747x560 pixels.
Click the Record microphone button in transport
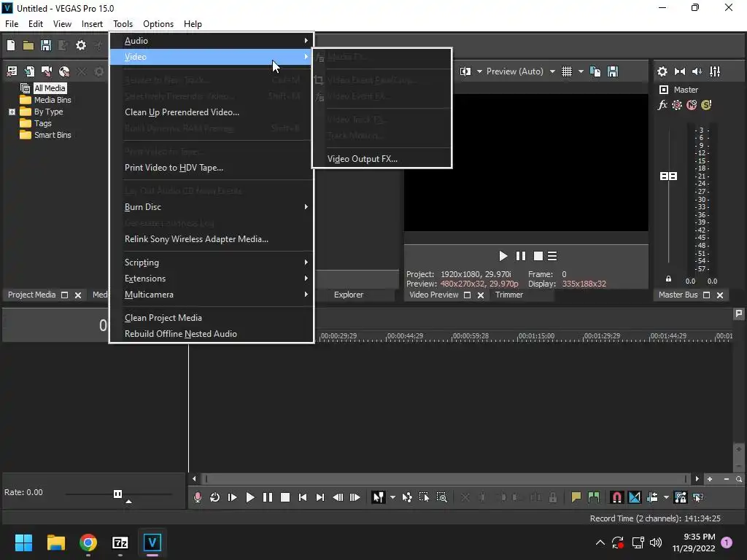(x=197, y=497)
